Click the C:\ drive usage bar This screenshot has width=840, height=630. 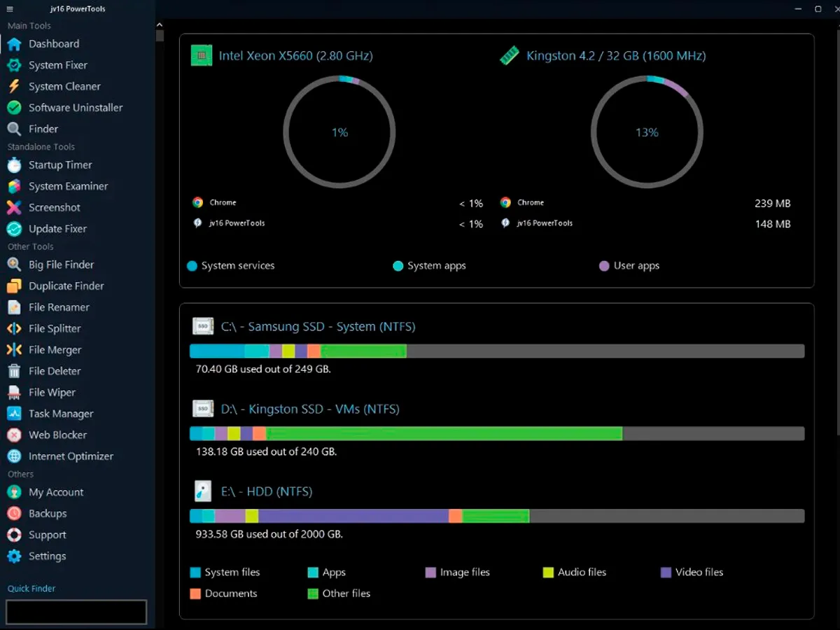coord(497,351)
